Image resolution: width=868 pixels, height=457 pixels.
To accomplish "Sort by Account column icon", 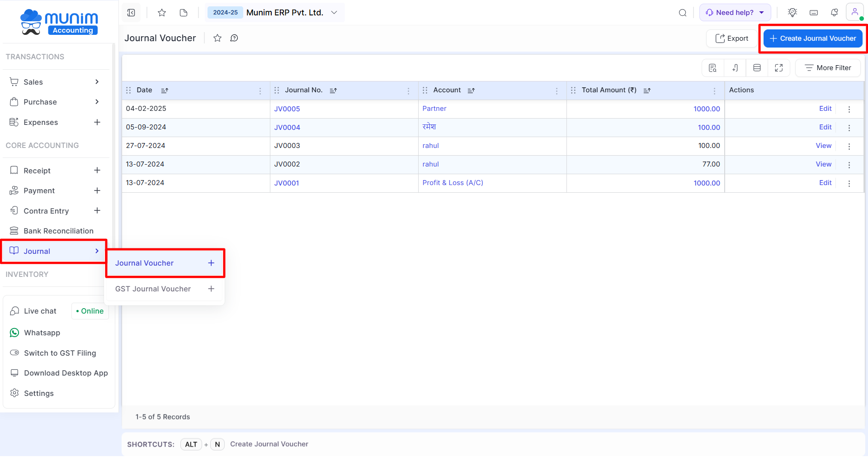I will click(x=471, y=90).
